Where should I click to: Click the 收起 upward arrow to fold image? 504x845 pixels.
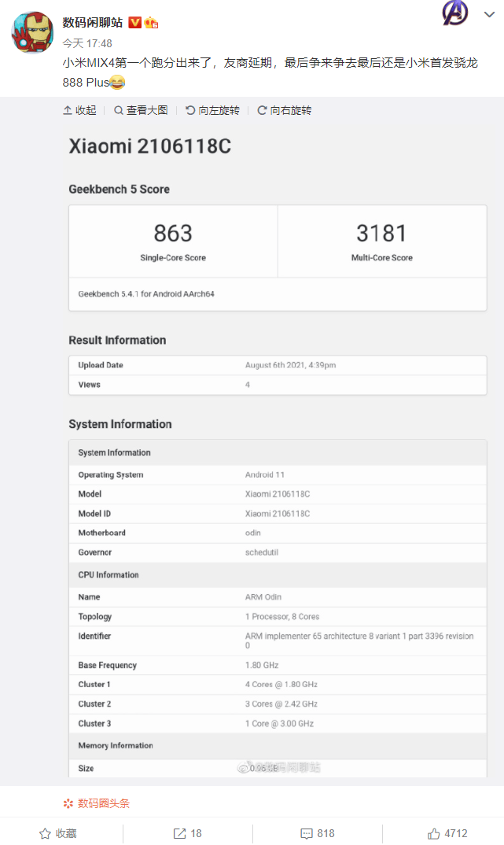[67, 111]
